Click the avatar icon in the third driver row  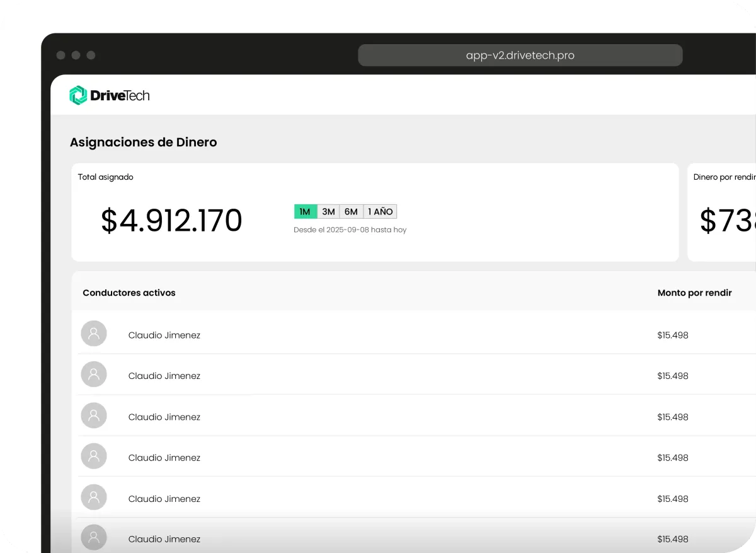pyautogui.click(x=94, y=416)
